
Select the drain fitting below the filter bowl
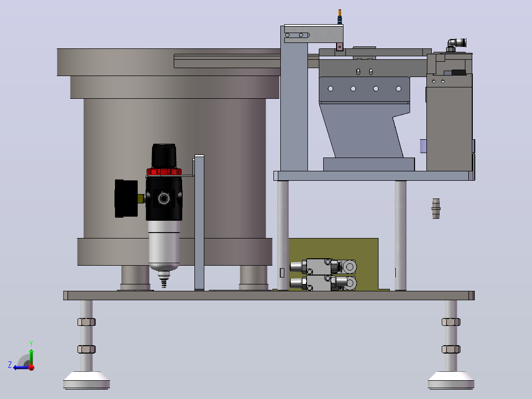pyautogui.click(x=164, y=279)
